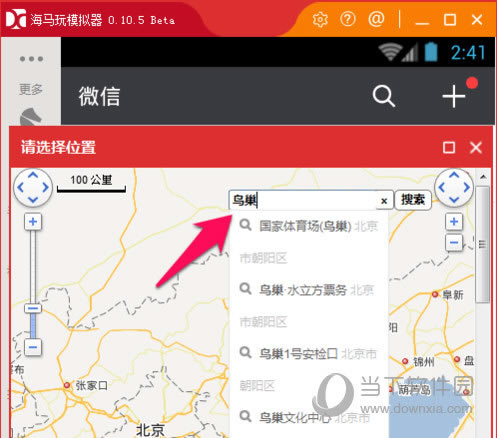The height and width of the screenshot is (438, 497).
Task: Maximize the 请选择位置 dialog
Action: click(449, 147)
